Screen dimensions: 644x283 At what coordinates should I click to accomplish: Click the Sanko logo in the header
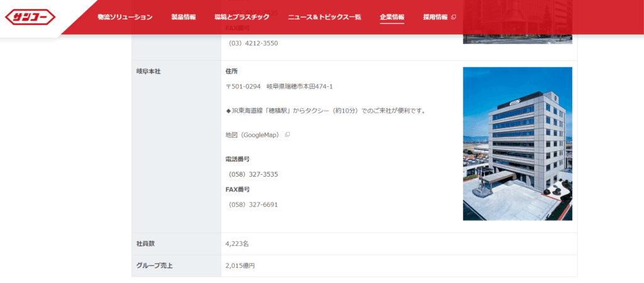30,17
